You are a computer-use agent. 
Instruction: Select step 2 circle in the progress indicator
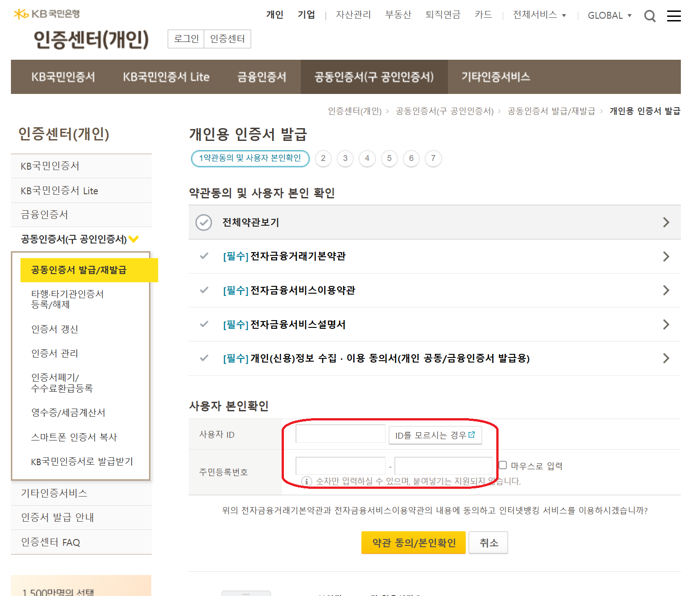[x=323, y=159]
